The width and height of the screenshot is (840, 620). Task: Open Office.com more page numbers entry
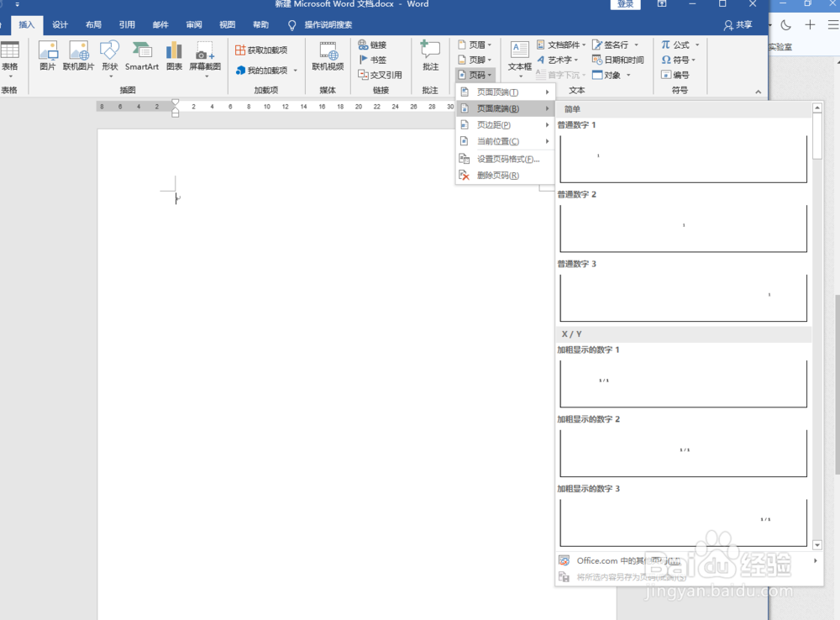689,560
